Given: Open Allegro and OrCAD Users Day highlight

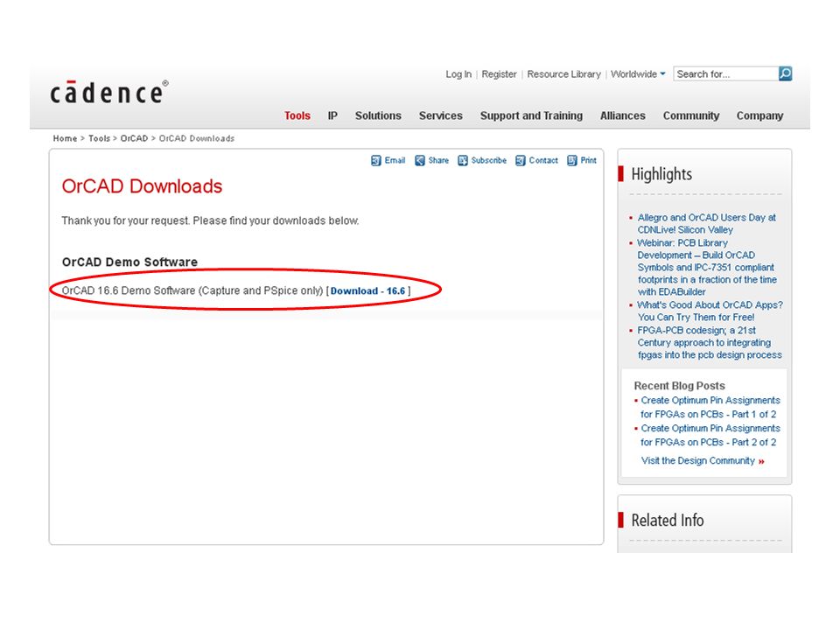Looking at the screenshot, I should tap(707, 223).
